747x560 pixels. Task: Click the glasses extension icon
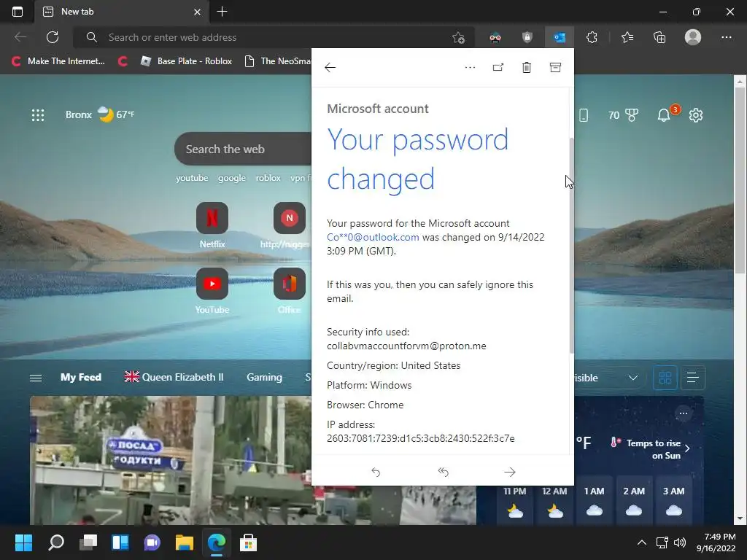click(495, 37)
